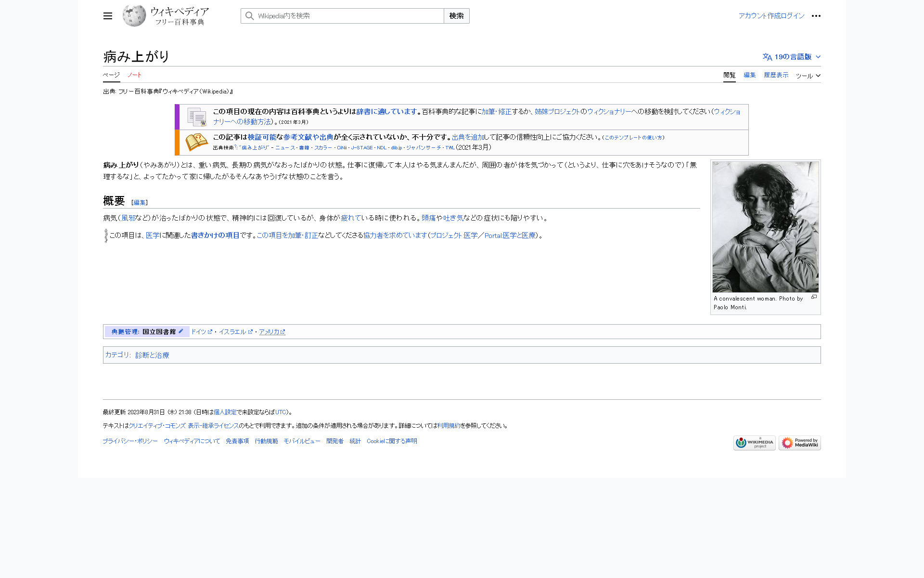Click the 出典を追加 link
Screen dimensions: 924x578
pos(468,137)
